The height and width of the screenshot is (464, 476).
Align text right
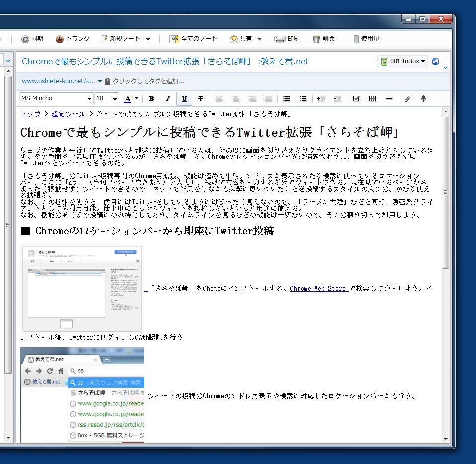[x=252, y=99]
